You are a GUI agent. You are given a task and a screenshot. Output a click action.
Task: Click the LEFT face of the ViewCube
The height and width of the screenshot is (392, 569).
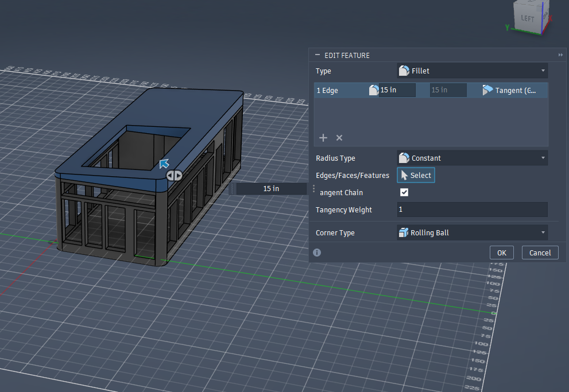528,18
